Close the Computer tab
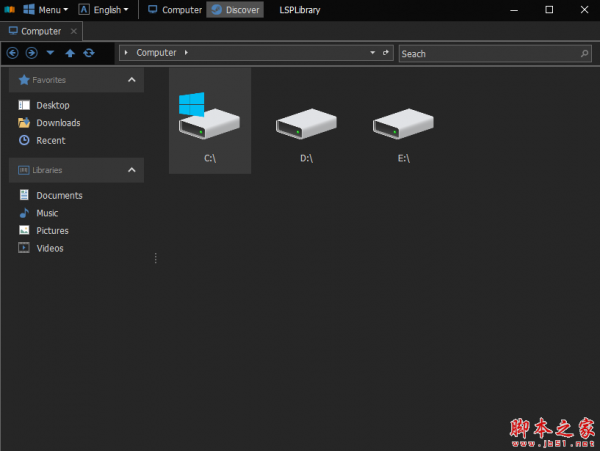This screenshot has width=600, height=451. [x=74, y=31]
